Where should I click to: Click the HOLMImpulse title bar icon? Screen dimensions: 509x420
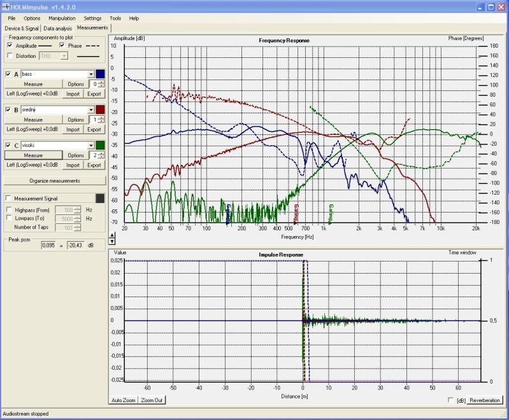point(6,7)
